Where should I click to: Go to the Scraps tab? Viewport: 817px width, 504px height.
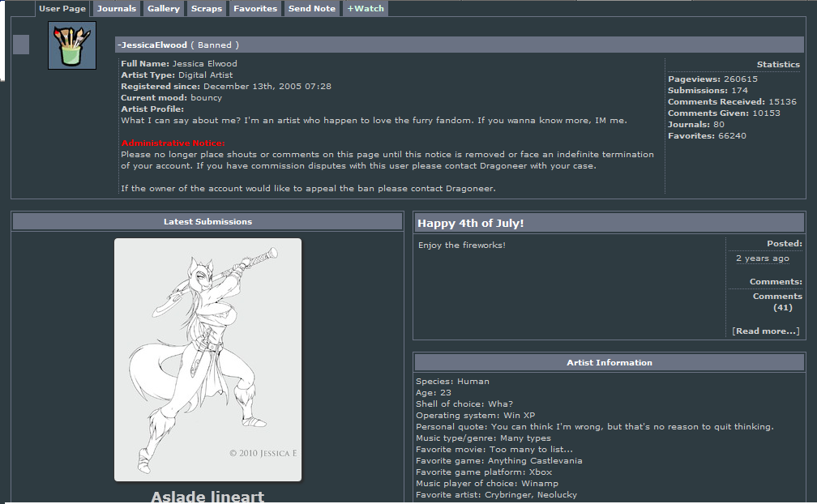[x=207, y=9]
